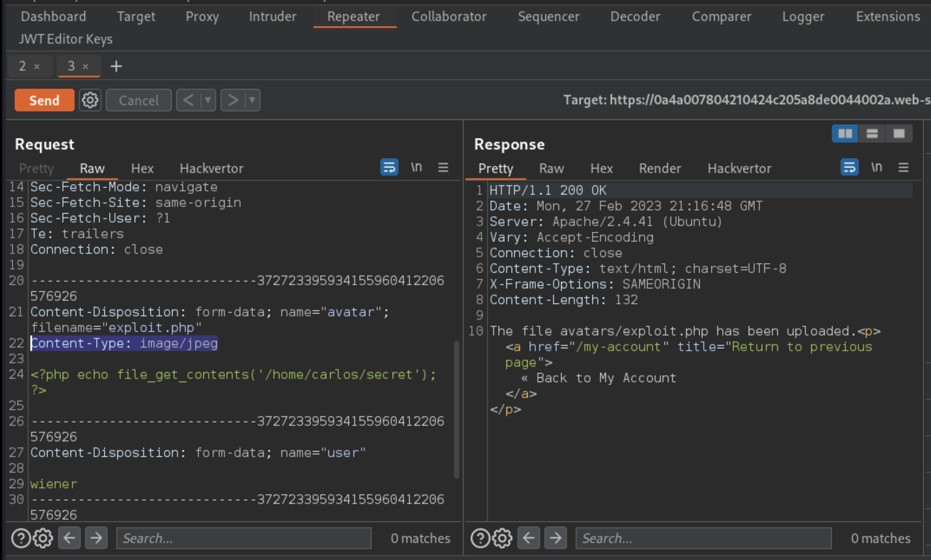The width and height of the screenshot is (931, 560).
Task: Switch to the Intruder tab
Action: coord(273,17)
